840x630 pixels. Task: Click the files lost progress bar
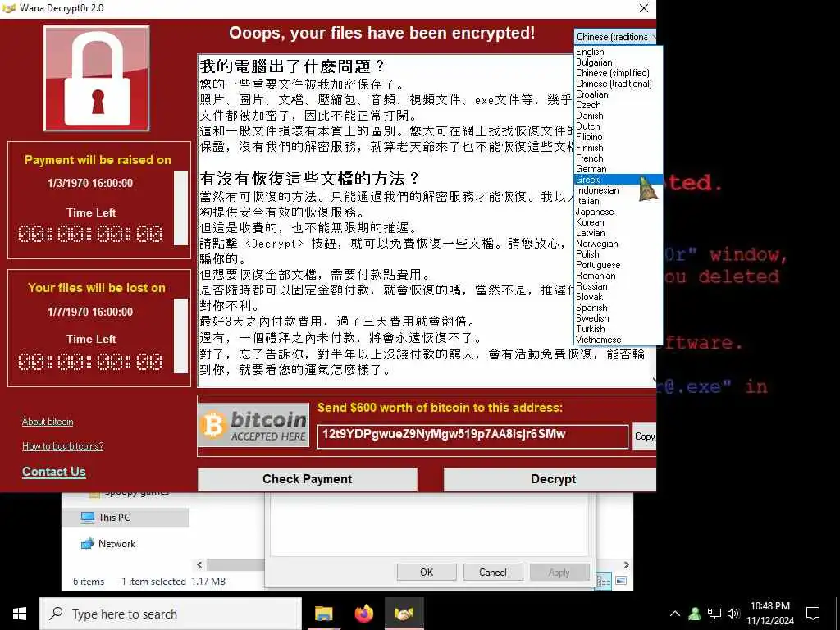pyautogui.click(x=181, y=336)
